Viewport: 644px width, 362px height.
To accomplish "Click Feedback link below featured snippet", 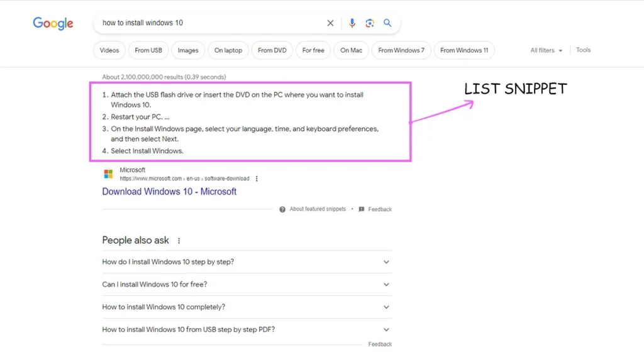I will point(380,209).
